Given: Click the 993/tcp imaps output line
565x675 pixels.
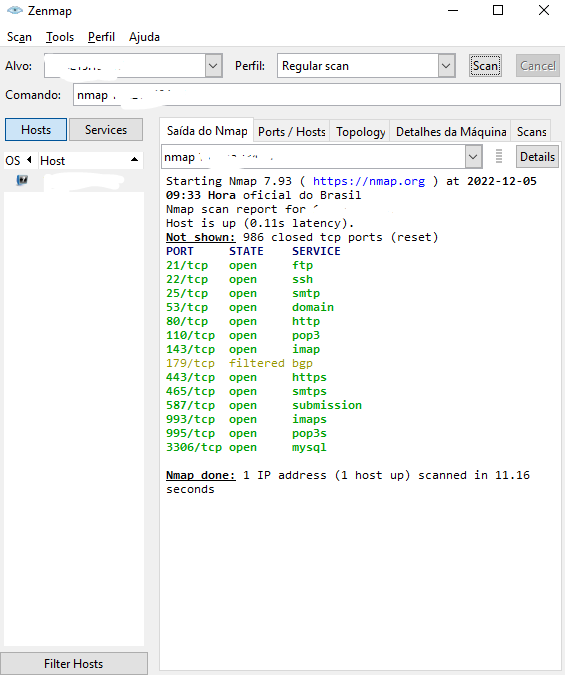Looking at the screenshot, I should 246,419.
